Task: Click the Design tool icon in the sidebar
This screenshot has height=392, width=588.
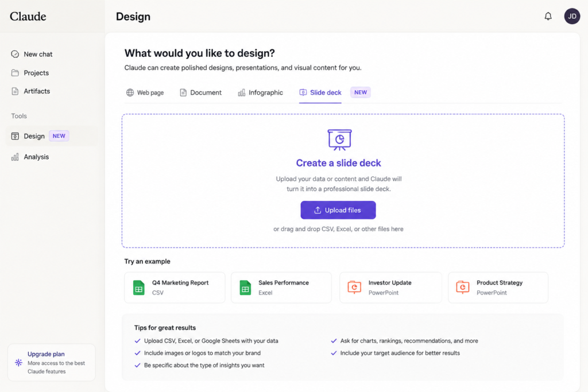Action: tap(15, 136)
